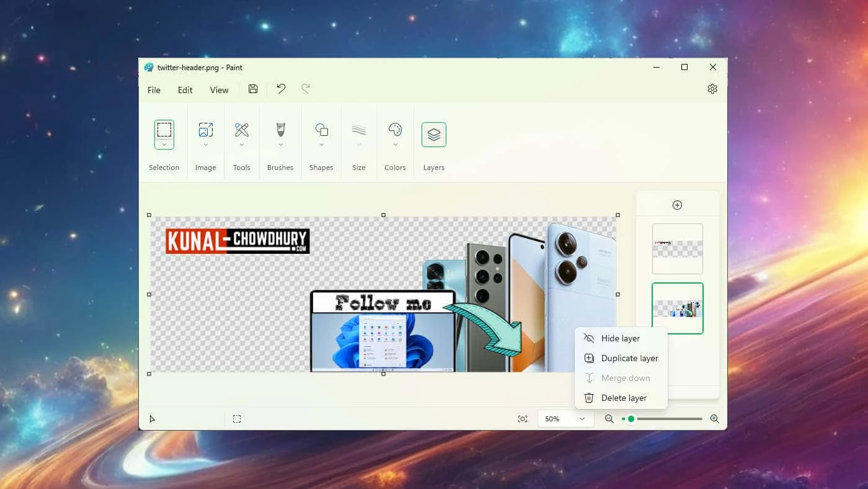
Task: Click the Brushes label text
Action: (280, 168)
